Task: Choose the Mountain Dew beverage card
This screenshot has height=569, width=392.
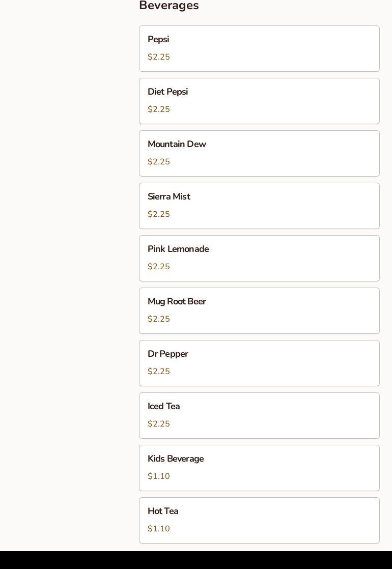Action: [259, 154]
